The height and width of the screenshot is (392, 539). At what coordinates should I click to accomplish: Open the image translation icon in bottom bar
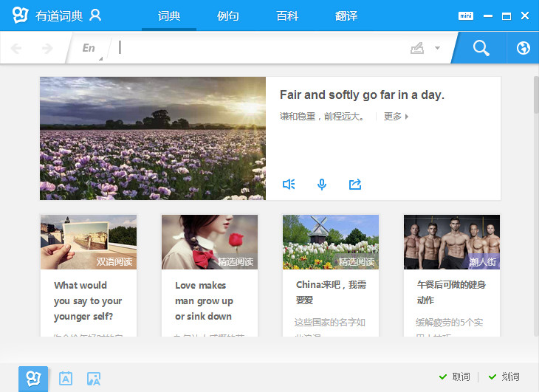pos(94,379)
